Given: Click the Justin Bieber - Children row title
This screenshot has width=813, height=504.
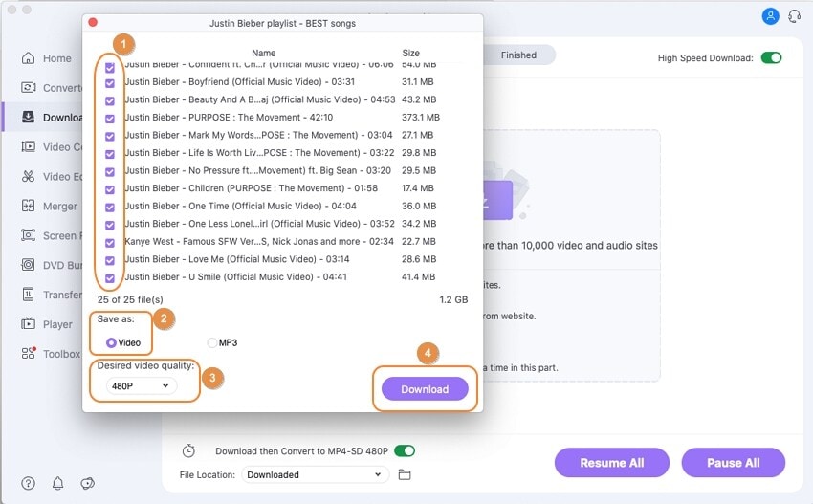Looking at the screenshot, I should pyautogui.click(x=251, y=188).
